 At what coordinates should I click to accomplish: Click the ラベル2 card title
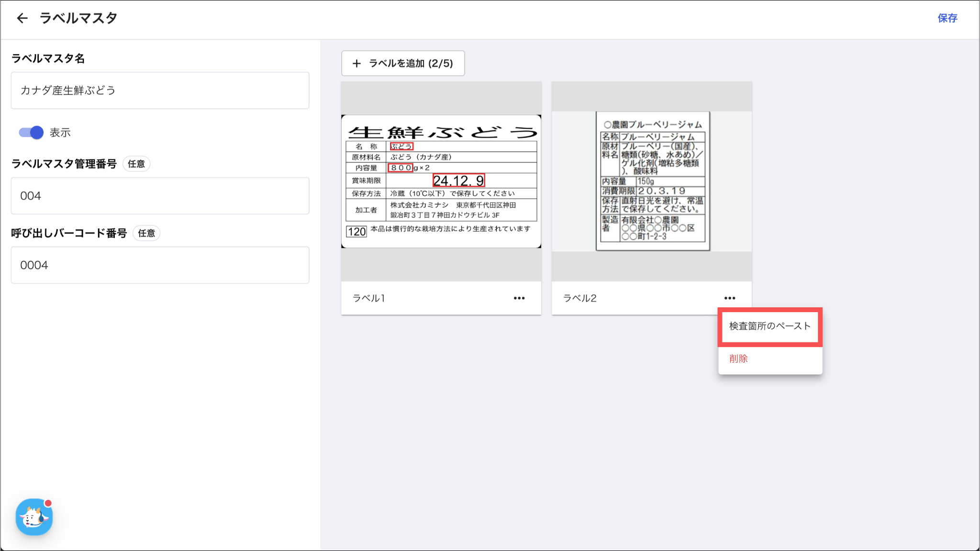click(579, 298)
